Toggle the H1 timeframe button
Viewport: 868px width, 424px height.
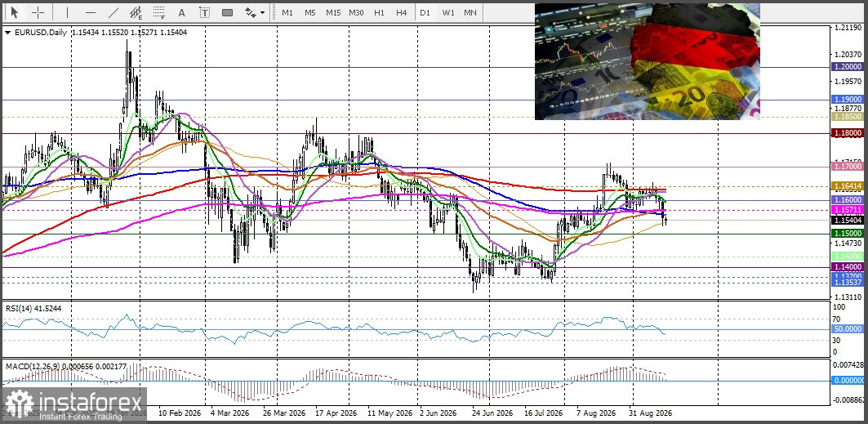coord(379,12)
